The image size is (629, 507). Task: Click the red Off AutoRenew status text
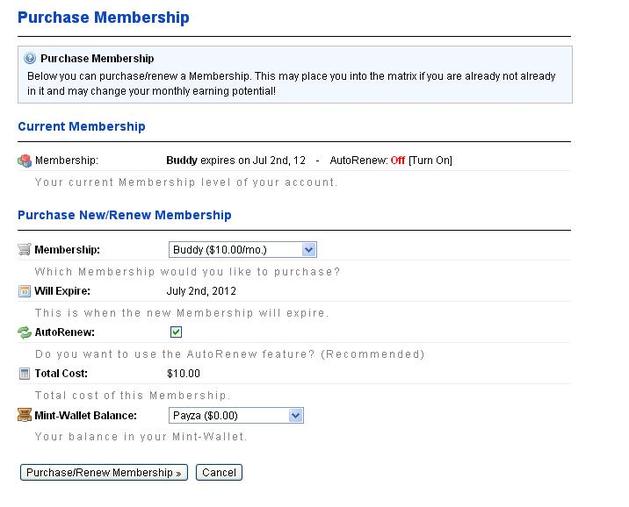[398, 160]
